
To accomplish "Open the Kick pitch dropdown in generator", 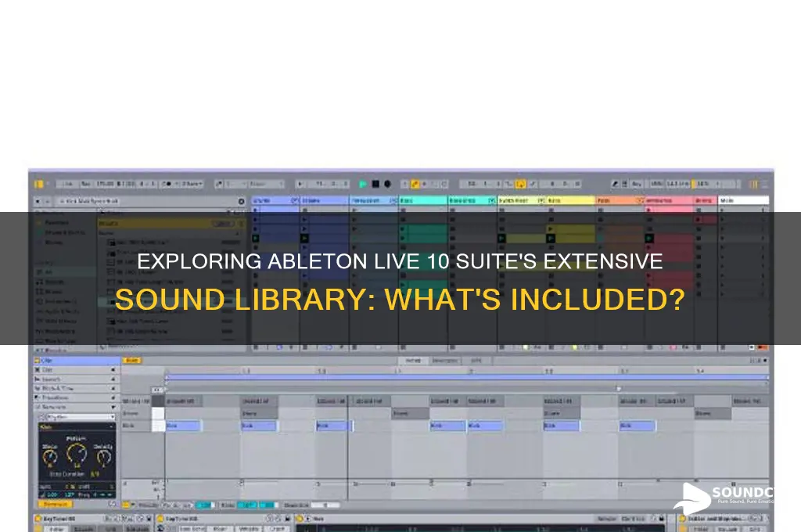I will coord(77,427).
